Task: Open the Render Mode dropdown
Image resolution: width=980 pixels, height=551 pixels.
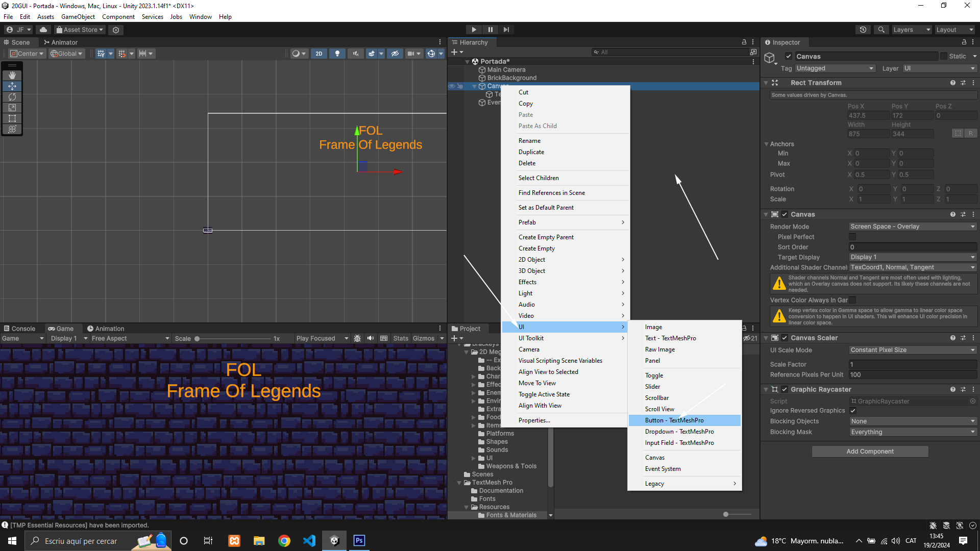Action: pyautogui.click(x=912, y=227)
